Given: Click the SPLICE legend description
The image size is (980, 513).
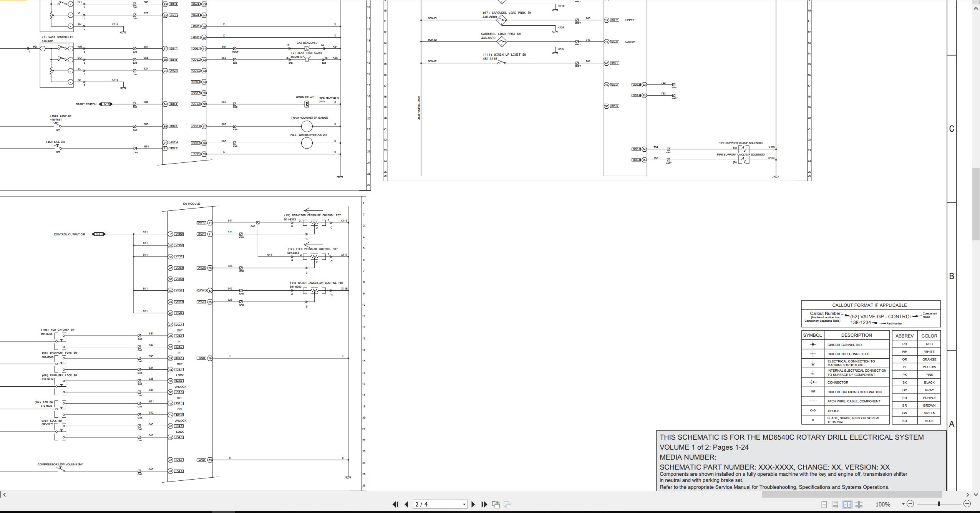Looking at the screenshot, I should pyautogui.click(x=833, y=410).
